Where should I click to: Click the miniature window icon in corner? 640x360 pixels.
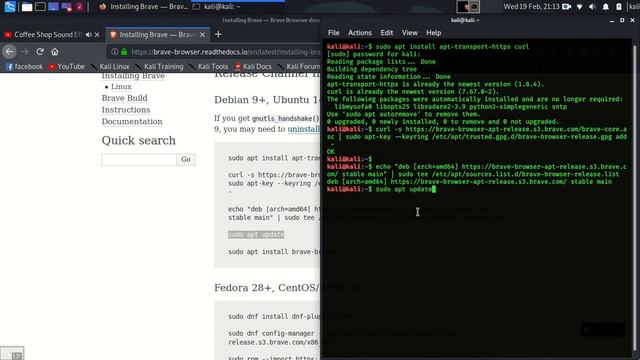click(x=12, y=353)
